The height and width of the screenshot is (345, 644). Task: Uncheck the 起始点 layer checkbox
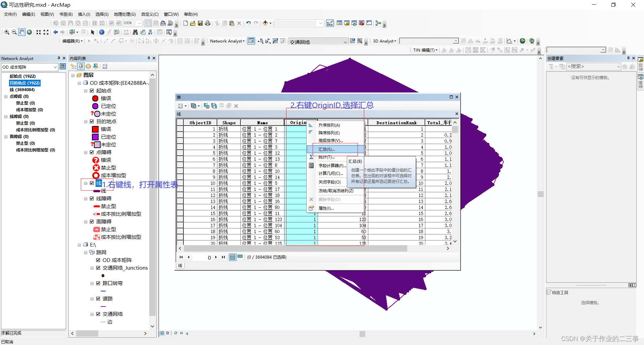tap(92, 91)
